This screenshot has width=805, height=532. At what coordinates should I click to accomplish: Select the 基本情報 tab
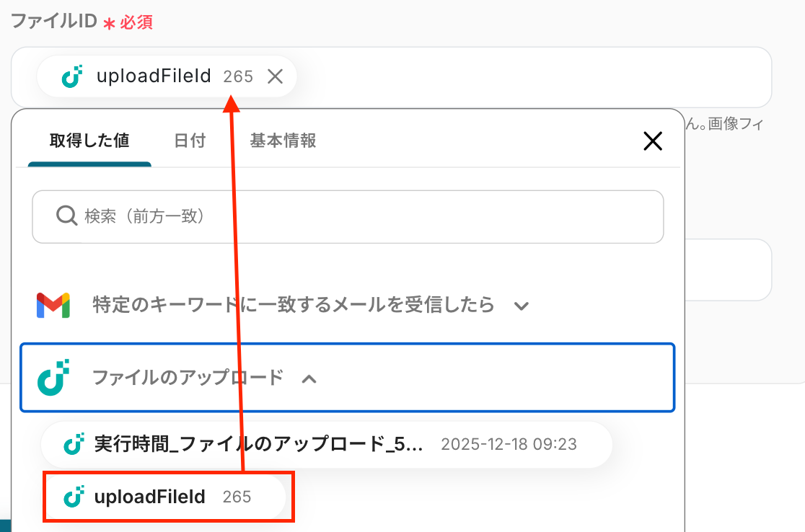click(x=283, y=141)
